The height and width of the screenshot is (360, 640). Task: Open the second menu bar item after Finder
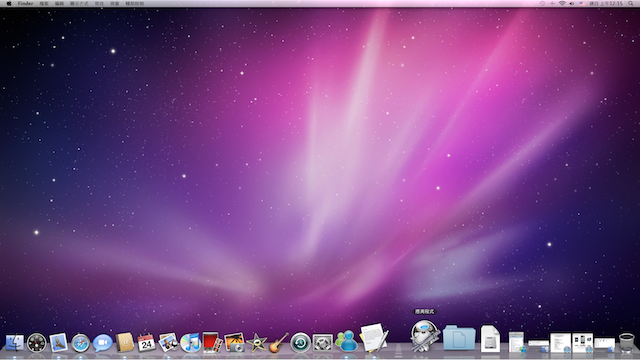(59, 3)
